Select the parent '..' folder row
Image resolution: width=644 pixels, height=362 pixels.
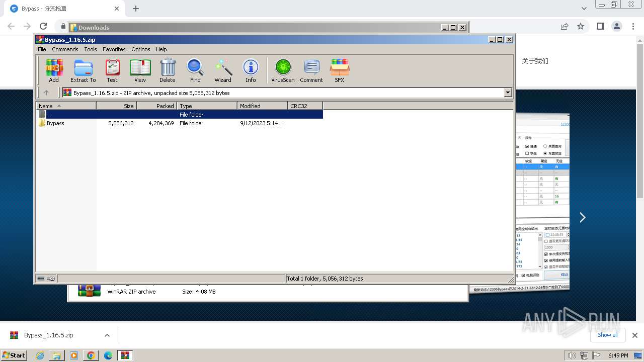(179, 115)
